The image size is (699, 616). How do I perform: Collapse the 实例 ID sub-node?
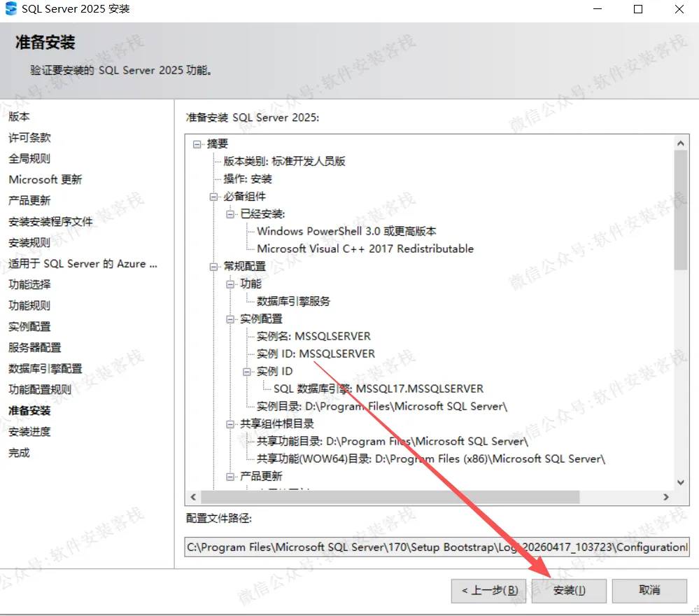click(x=246, y=372)
